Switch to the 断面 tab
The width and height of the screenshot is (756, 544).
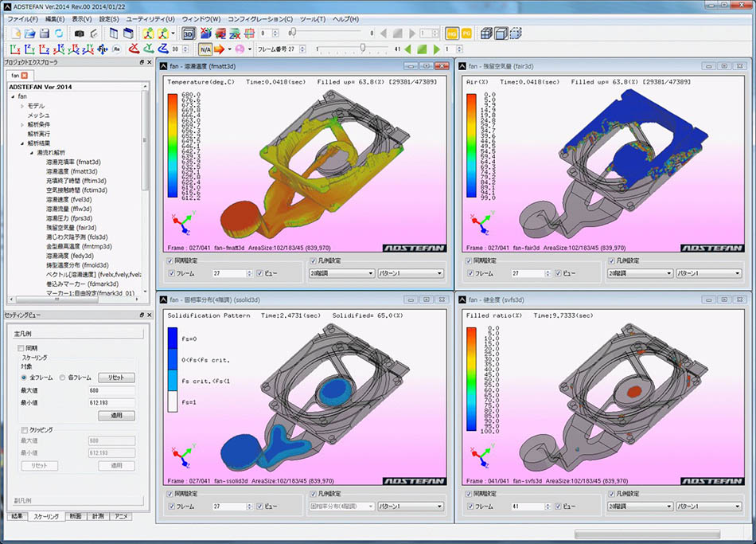76,516
